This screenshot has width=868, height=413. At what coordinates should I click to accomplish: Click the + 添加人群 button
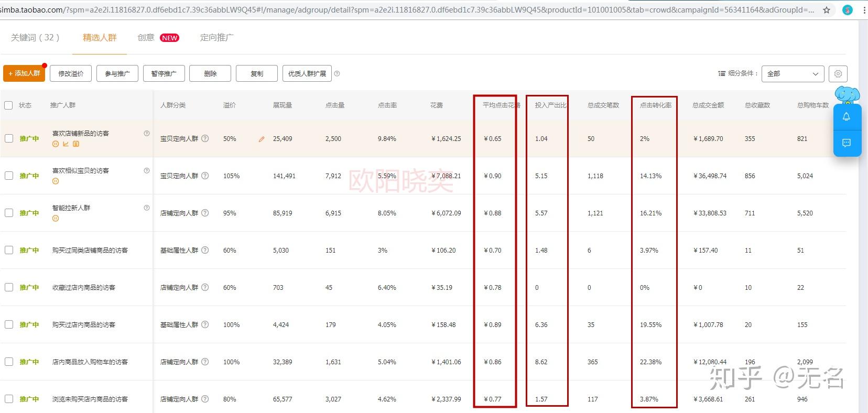[24, 73]
